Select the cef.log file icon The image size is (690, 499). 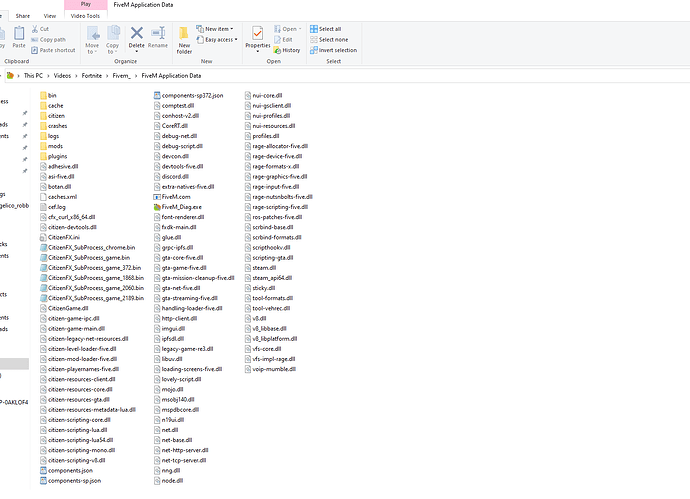[43, 207]
